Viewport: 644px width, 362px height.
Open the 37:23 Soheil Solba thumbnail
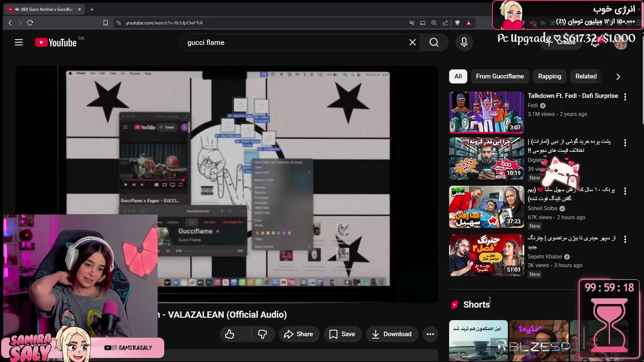[x=487, y=207]
